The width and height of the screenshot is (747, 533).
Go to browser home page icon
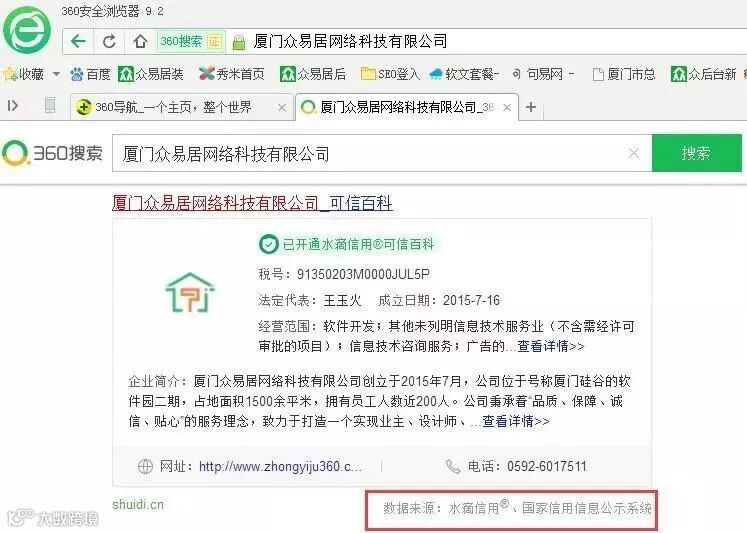coord(140,41)
